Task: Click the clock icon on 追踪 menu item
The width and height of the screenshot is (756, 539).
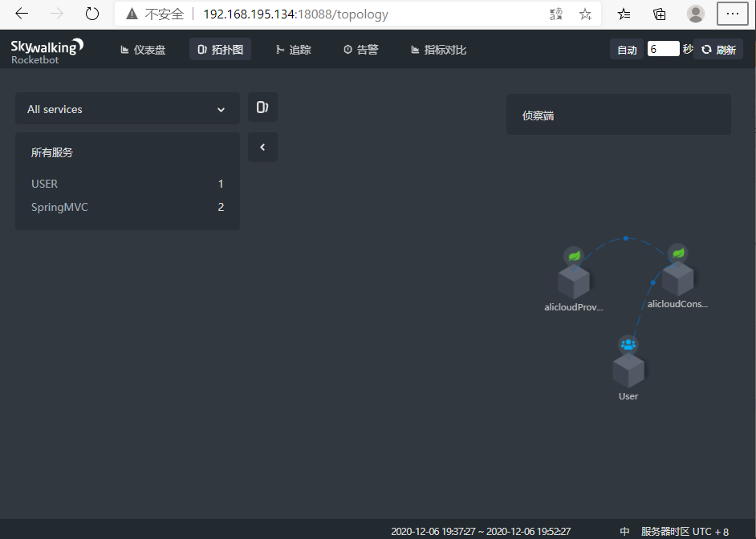Action: click(x=280, y=49)
